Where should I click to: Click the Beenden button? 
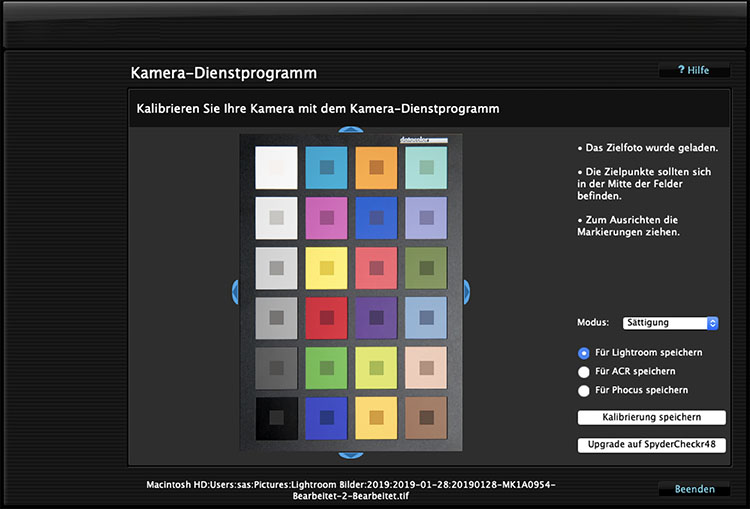[x=694, y=489]
